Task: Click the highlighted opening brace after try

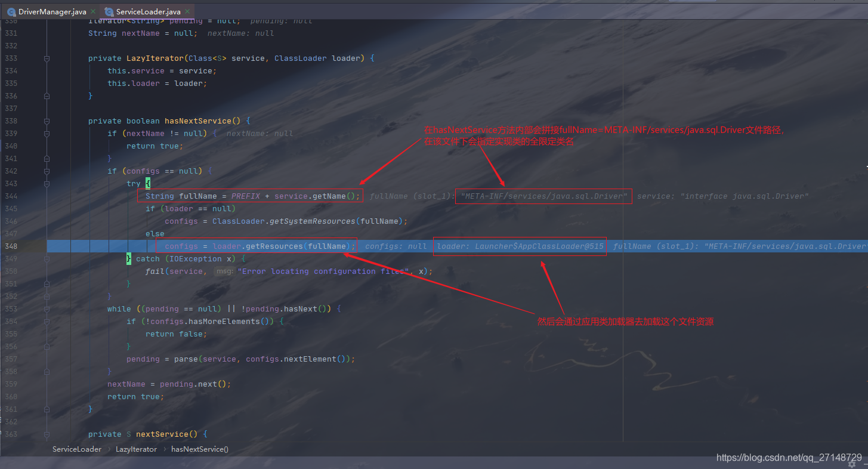Action: click(x=148, y=184)
